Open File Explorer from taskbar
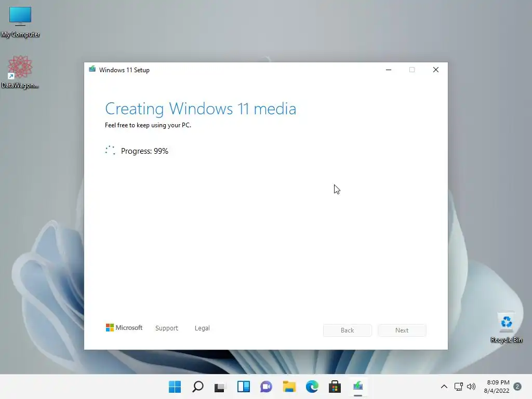The height and width of the screenshot is (399, 532). coord(289,387)
